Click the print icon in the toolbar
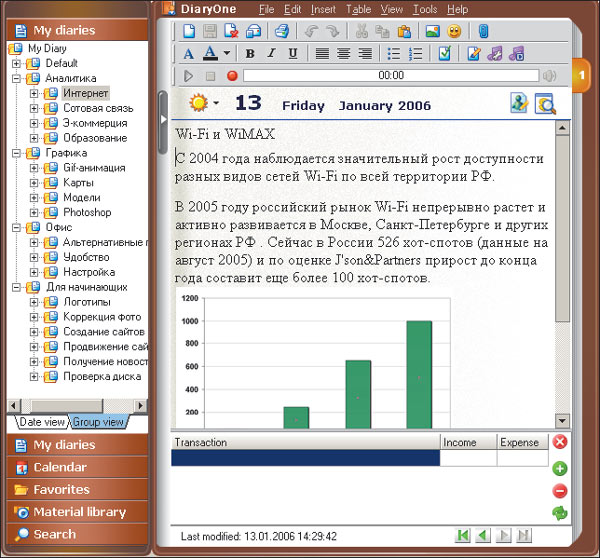Image resolution: width=600 pixels, height=558 pixels. click(x=282, y=31)
